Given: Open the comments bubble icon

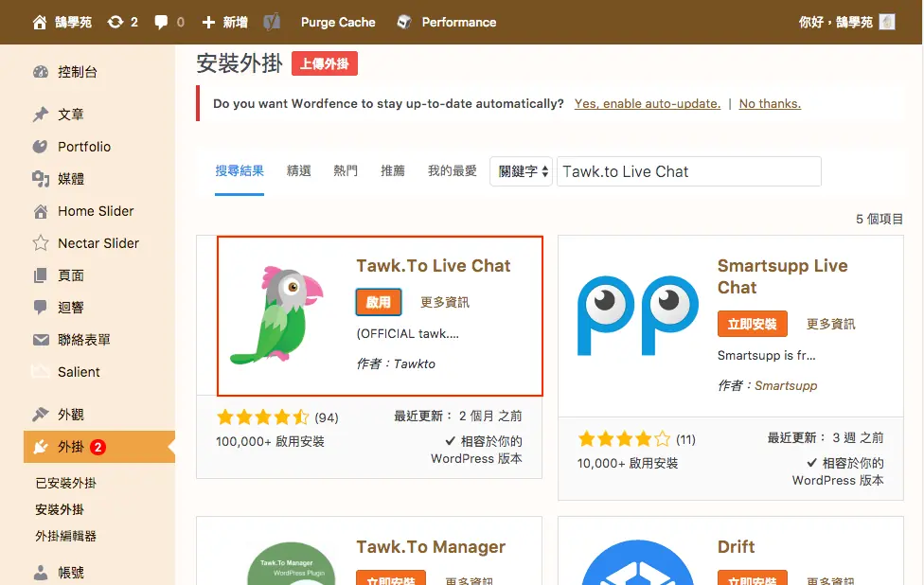Looking at the screenshot, I should [x=160, y=23].
